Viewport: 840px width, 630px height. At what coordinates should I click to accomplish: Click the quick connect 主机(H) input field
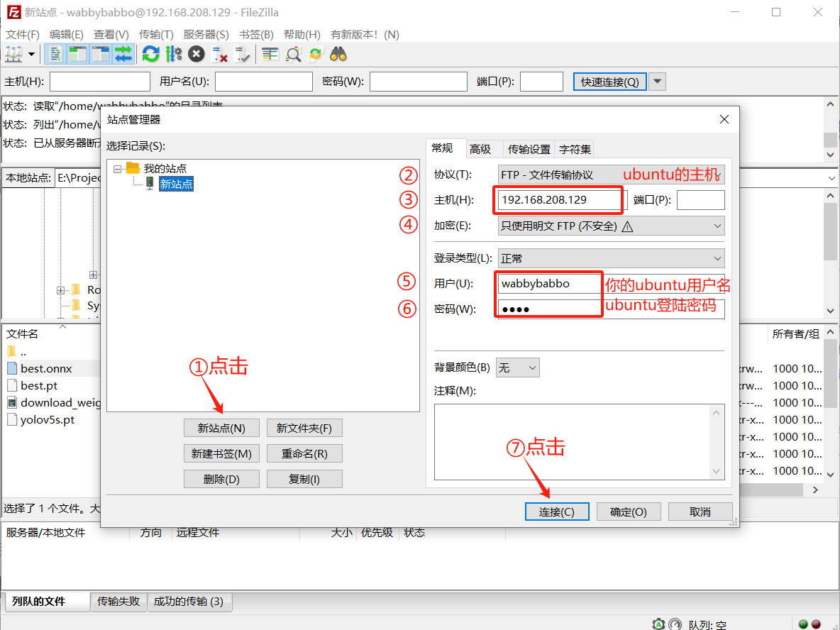99,82
